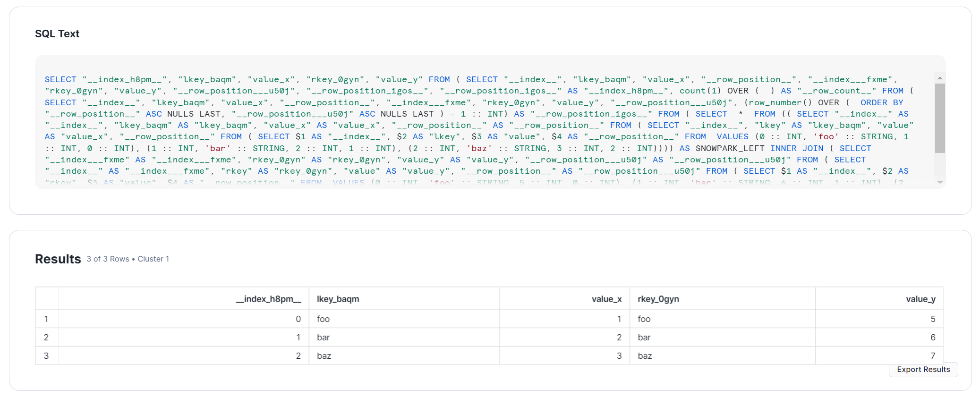Click the SQL Text heading
The width and height of the screenshot is (980, 397).
point(57,34)
